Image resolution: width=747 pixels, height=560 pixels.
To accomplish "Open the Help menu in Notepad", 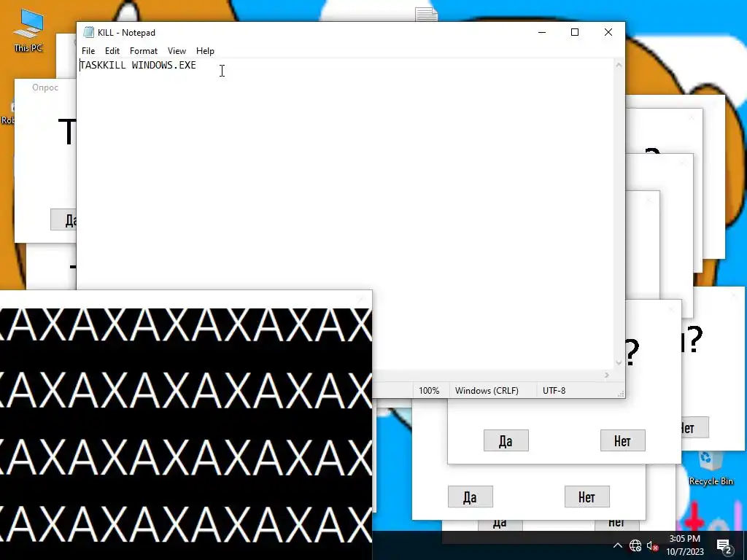I will [x=205, y=51].
